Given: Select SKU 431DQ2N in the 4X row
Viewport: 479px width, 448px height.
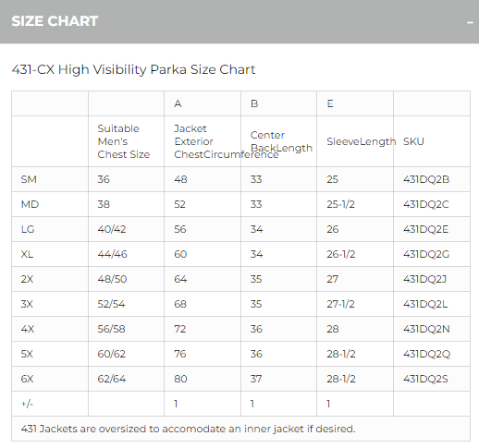Looking at the screenshot, I should pos(426,329).
